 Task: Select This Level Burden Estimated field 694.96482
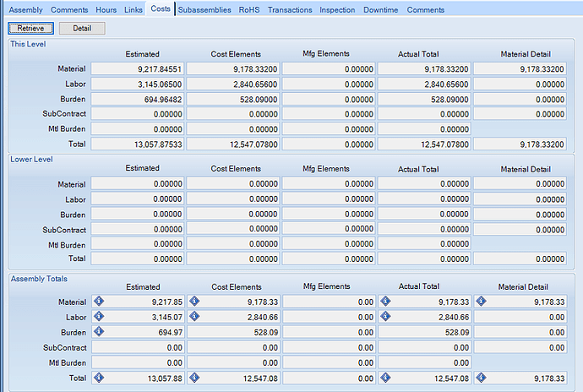point(138,100)
